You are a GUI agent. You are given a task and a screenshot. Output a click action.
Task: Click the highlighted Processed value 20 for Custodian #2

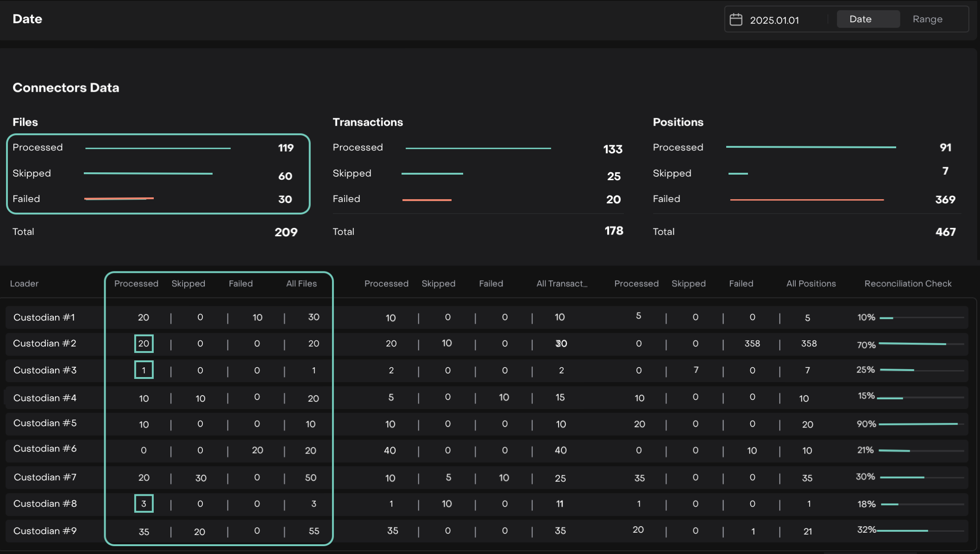coord(144,344)
